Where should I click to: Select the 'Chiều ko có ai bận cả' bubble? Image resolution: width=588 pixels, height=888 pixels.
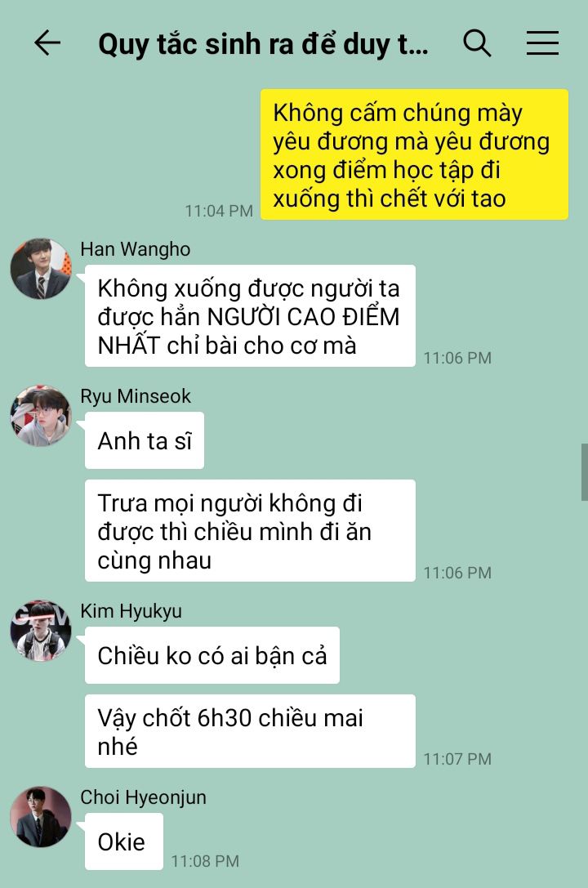coord(212,654)
